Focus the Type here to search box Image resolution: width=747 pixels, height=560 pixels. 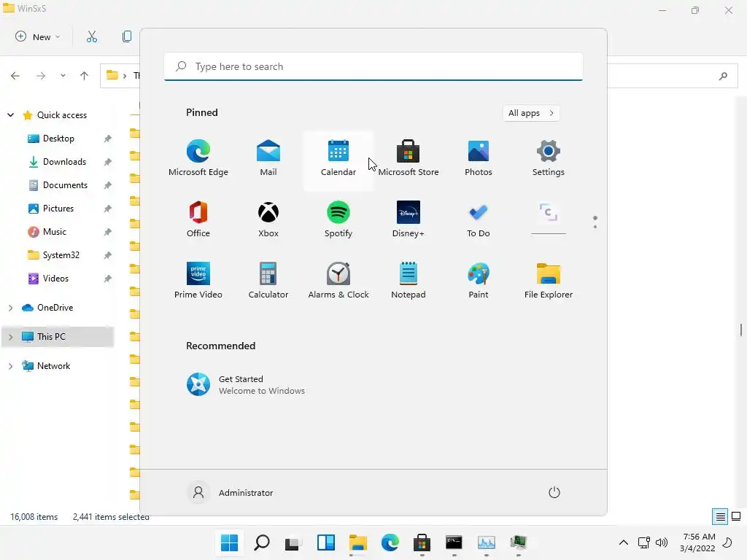[x=373, y=66]
